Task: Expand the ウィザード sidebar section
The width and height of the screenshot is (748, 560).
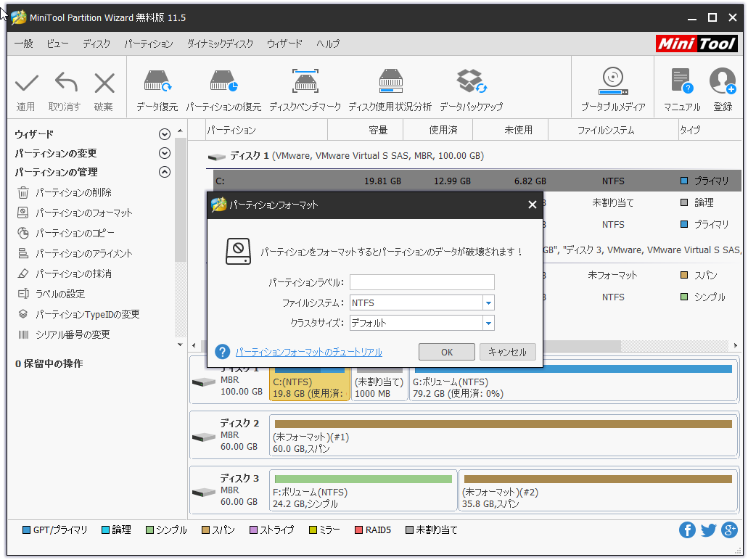Action: (x=165, y=134)
